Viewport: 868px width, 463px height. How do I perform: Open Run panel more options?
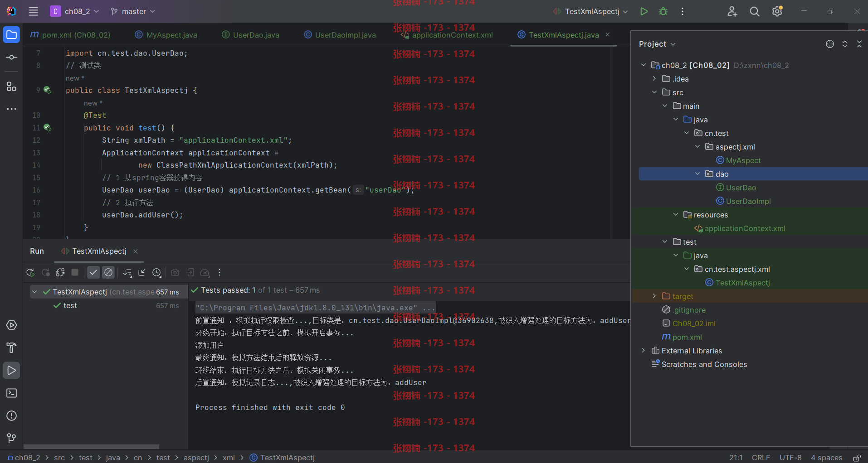point(219,272)
